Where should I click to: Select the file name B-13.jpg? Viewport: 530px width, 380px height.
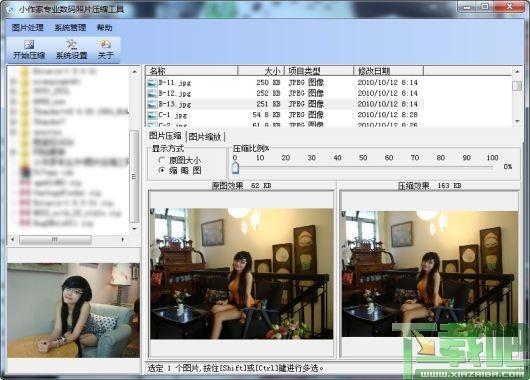click(x=175, y=104)
